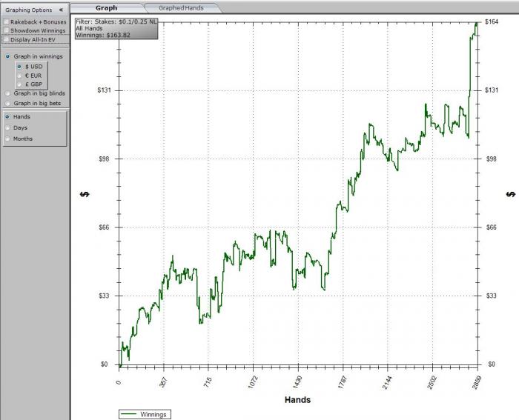Switch to the Graphed Hands tab
The image size is (519, 420).
click(x=181, y=8)
